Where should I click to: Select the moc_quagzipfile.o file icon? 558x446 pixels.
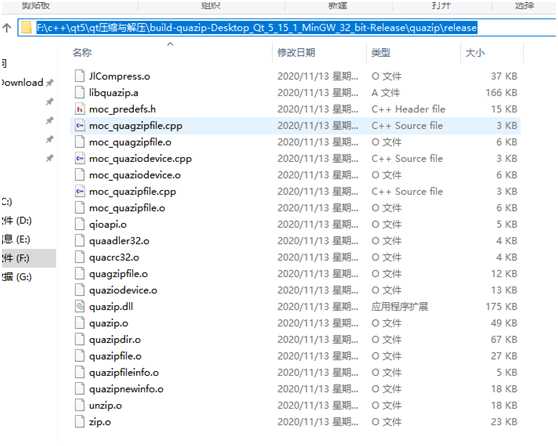point(80,142)
